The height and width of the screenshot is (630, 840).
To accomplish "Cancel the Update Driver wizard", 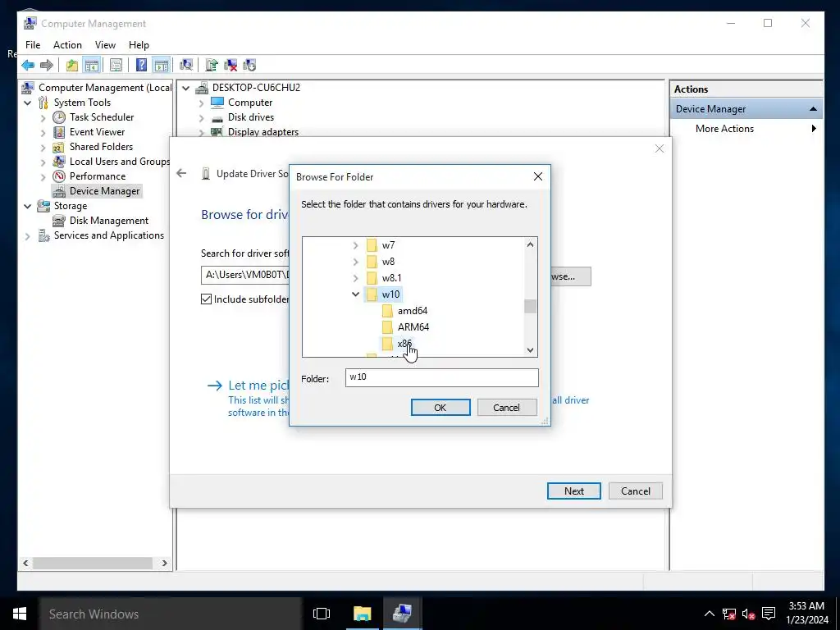I will [x=636, y=491].
